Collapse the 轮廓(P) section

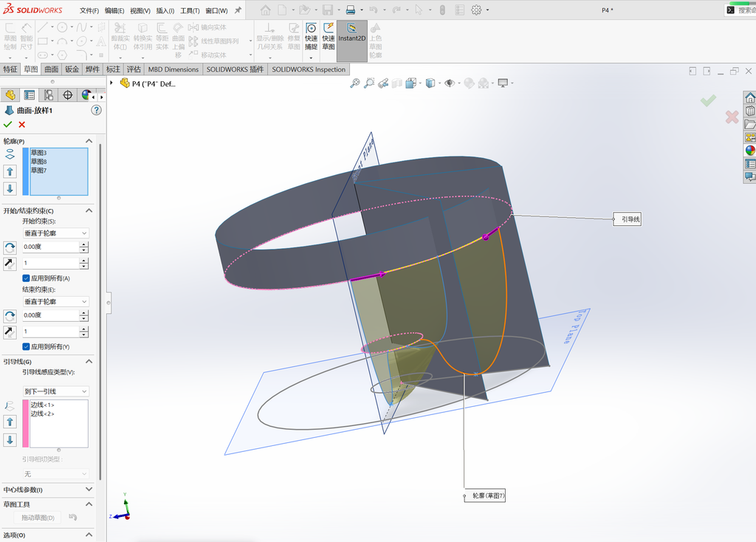(89, 141)
